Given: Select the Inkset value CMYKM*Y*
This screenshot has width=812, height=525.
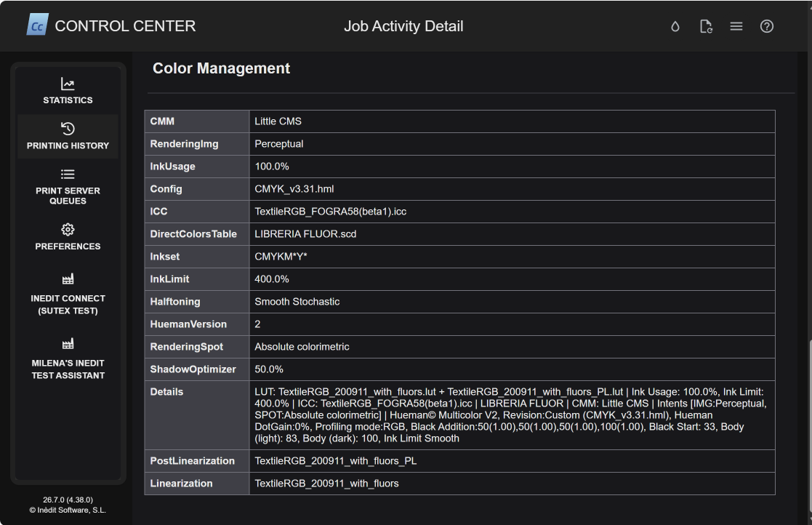Looking at the screenshot, I should (x=281, y=256).
